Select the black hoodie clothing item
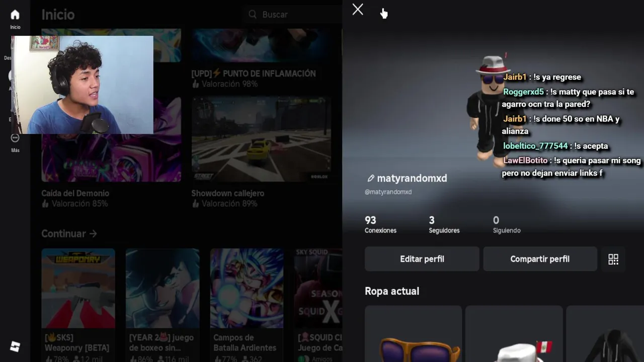This screenshot has height=362, width=644. pyautogui.click(x=605, y=334)
